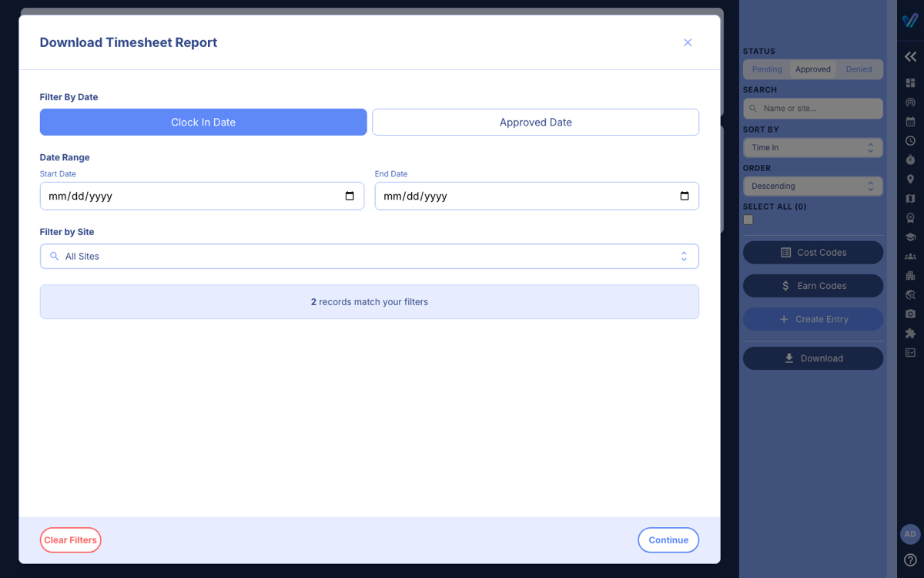Select the Clock In Date filter option
924x578 pixels.
point(203,122)
